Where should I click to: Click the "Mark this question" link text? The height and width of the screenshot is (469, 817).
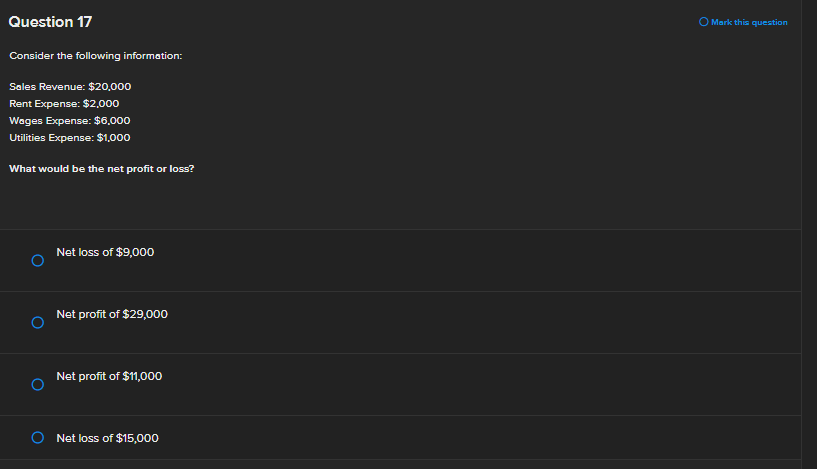(749, 22)
